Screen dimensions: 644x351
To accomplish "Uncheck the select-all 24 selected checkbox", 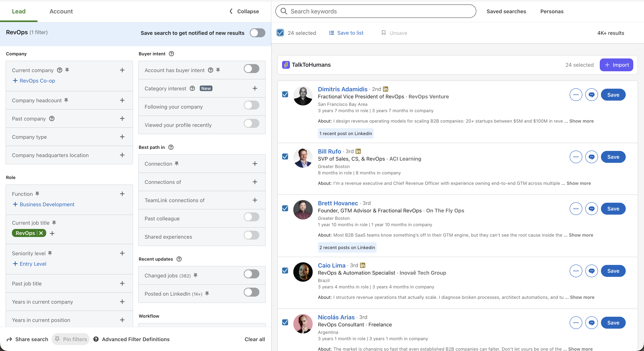I will 280,33.
